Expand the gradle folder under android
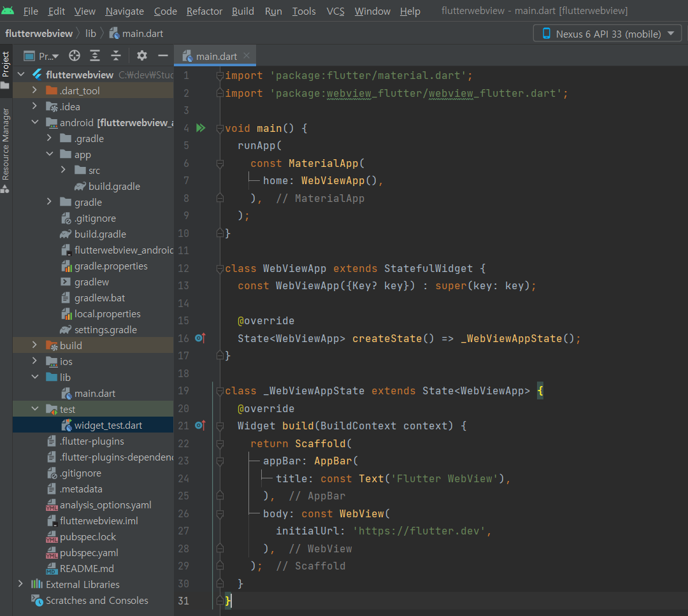This screenshot has height=616, width=688. (x=49, y=202)
